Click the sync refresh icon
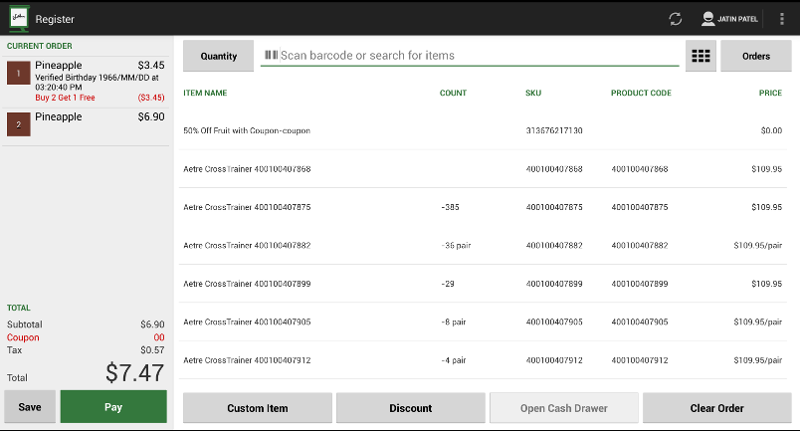 675,19
